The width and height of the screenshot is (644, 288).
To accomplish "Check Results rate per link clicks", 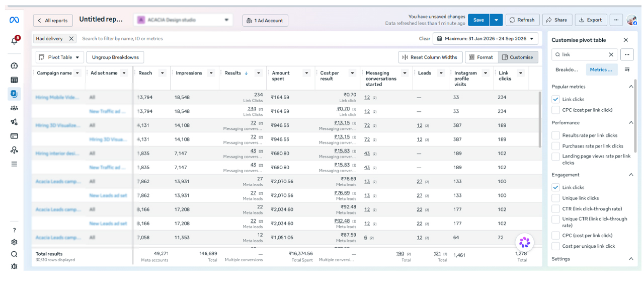I will (555, 135).
